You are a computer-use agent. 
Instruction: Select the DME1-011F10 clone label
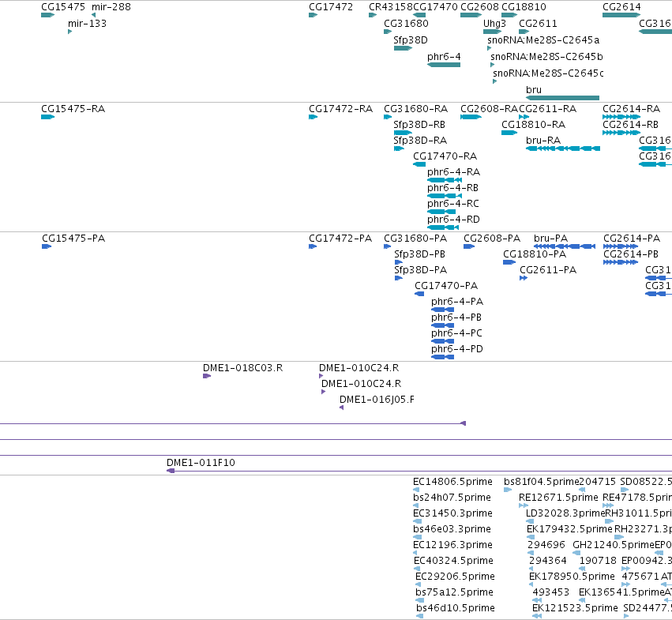(201, 463)
